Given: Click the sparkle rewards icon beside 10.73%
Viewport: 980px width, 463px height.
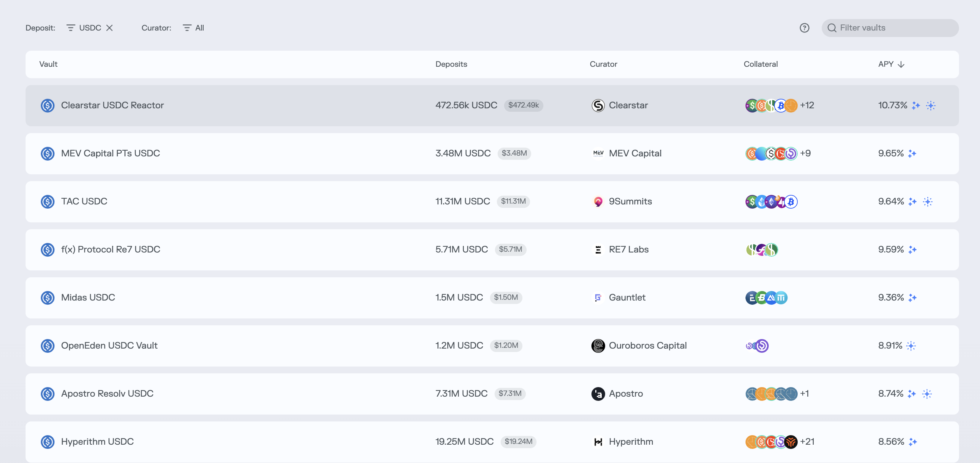Looking at the screenshot, I should 916,105.
